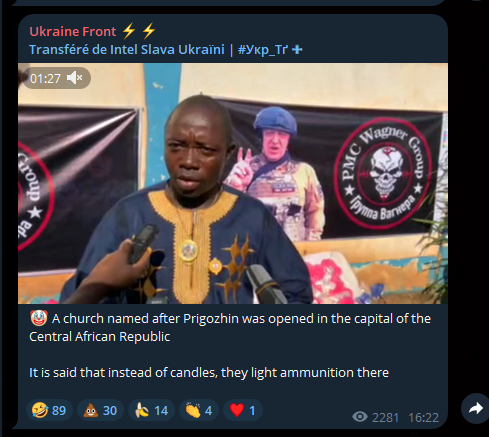Unmute the video via speaker icon
Image resolution: width=489 pixels, height=437 pixels.
pos(75,78)
